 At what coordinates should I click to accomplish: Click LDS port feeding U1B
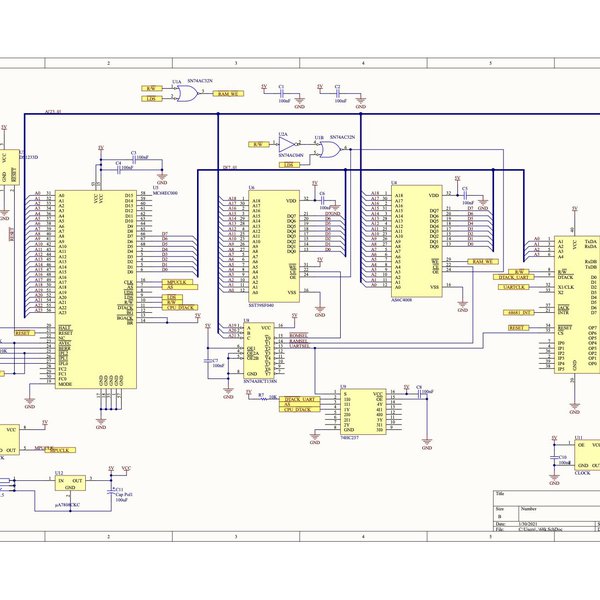tap(289, 165)
